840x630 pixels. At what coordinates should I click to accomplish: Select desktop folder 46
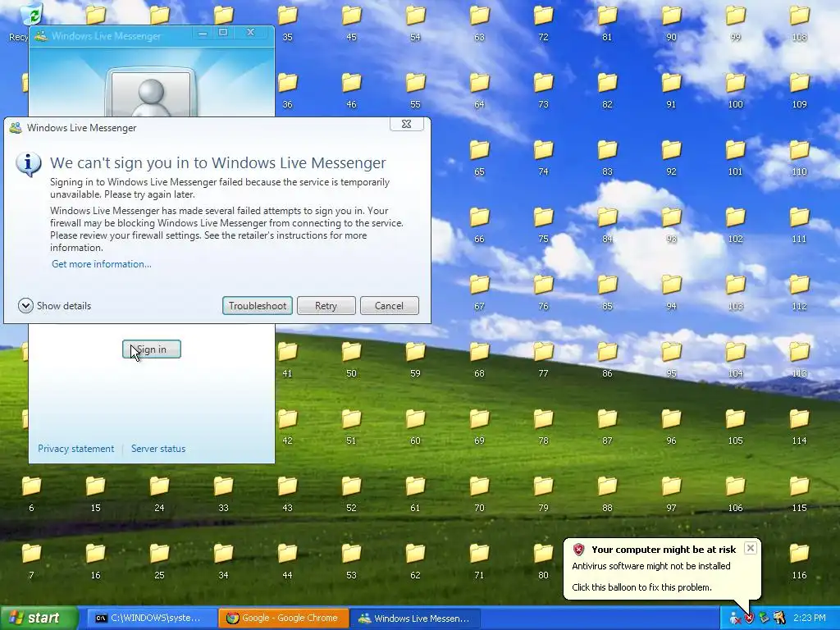coord(351,90)
